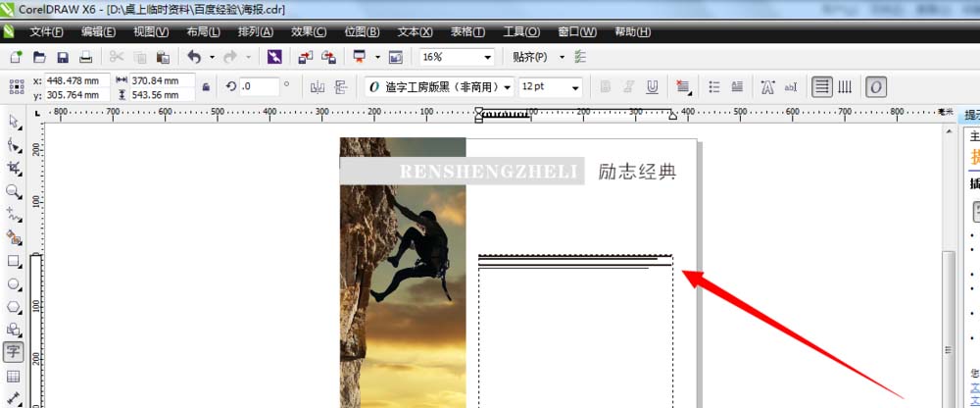Screen dimensions: 980x408
Task: Paste from clipboard icon
Action: point(163,57)
